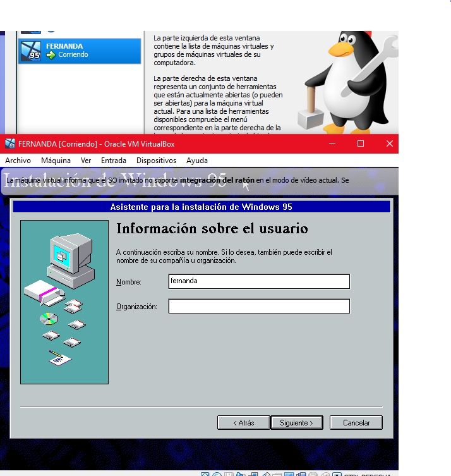Screen dimensions: 451x476
Task: Open the Ayuda menu
Action: pyautogui.click(x=197, y=161)
